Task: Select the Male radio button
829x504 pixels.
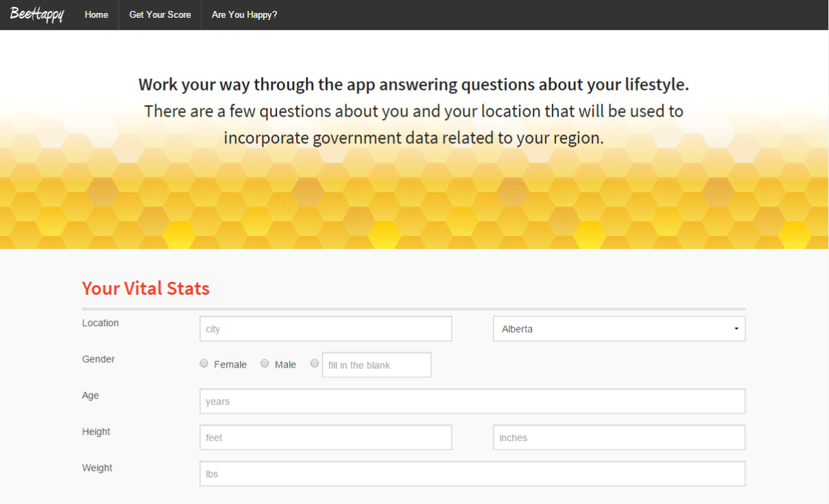Action: coord(265,363)
